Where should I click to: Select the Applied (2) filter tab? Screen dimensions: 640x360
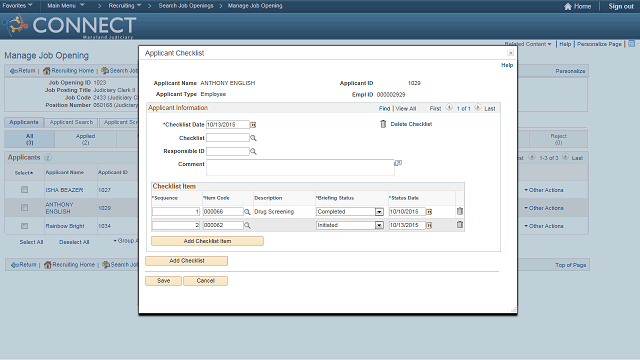tap(85, 139)
